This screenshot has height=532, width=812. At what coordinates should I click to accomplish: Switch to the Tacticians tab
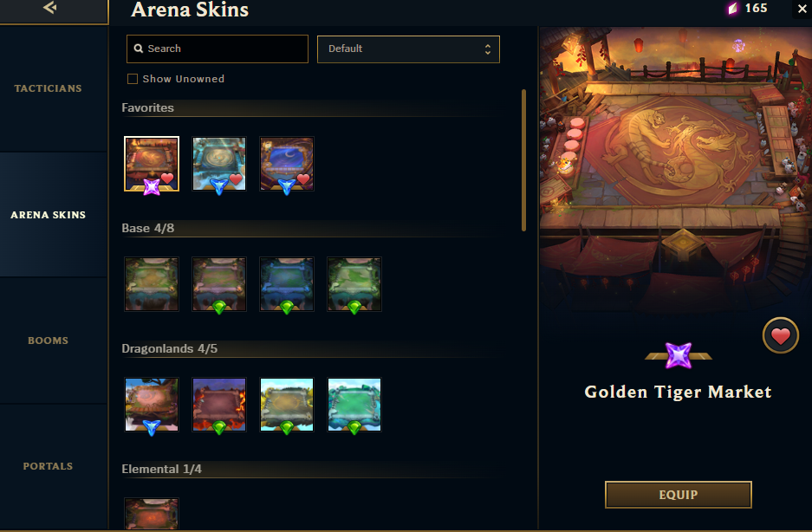coord(49,88)
